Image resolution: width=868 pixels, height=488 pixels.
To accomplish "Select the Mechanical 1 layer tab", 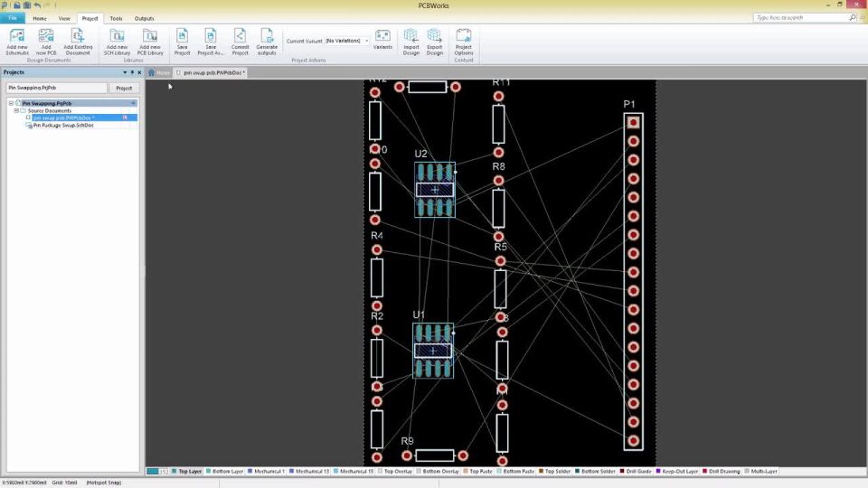I will (266, 472).
